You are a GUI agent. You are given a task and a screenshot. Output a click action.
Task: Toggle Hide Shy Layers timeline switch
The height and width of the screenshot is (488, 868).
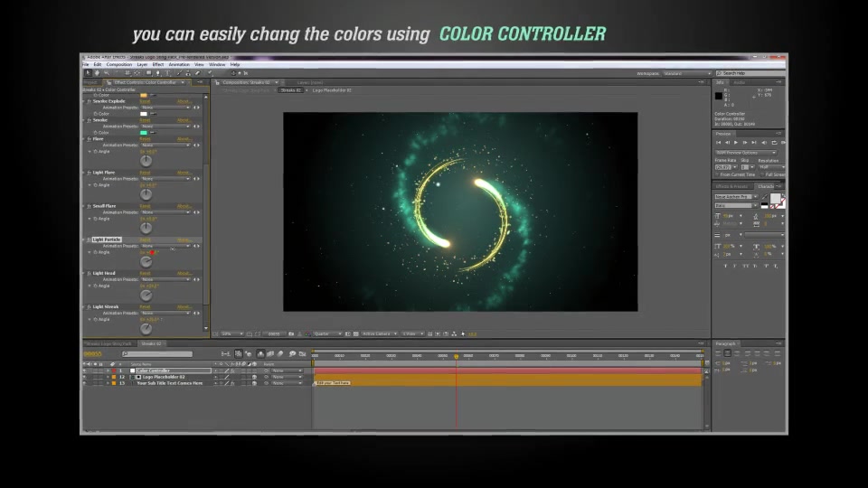[260, 353]
